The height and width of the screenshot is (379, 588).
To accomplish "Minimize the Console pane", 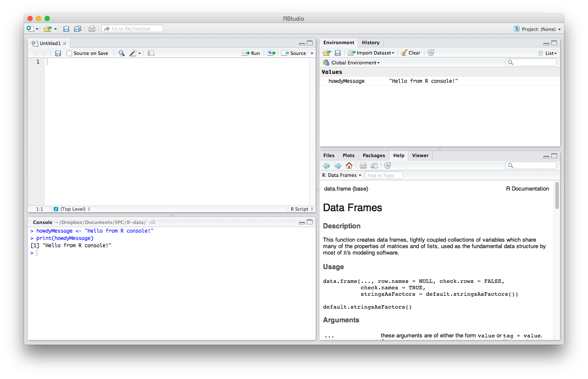I will (302, 223).
